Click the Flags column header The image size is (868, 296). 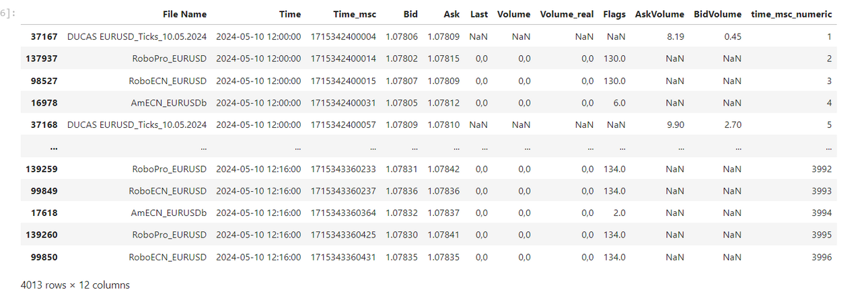pos(614,14)
